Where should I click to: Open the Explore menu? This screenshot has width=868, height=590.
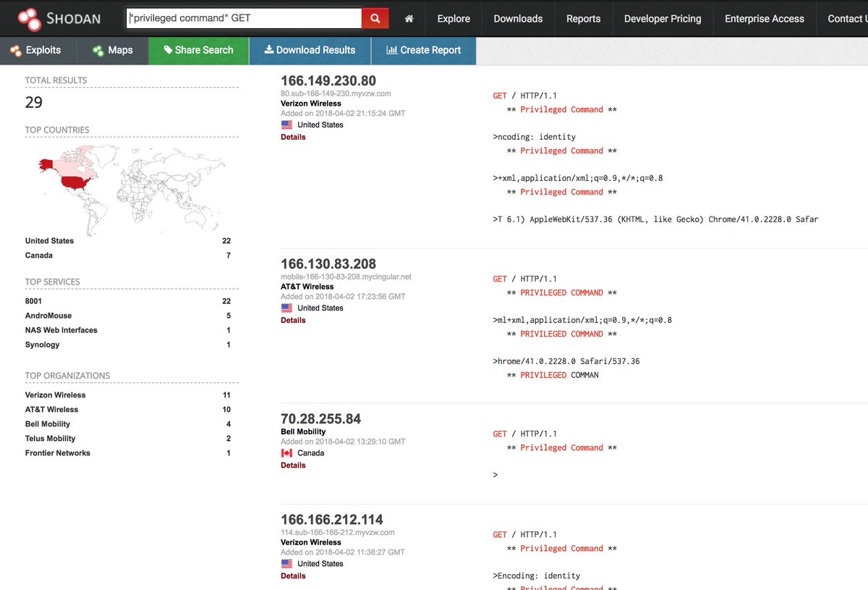click(x=453, y=19)
